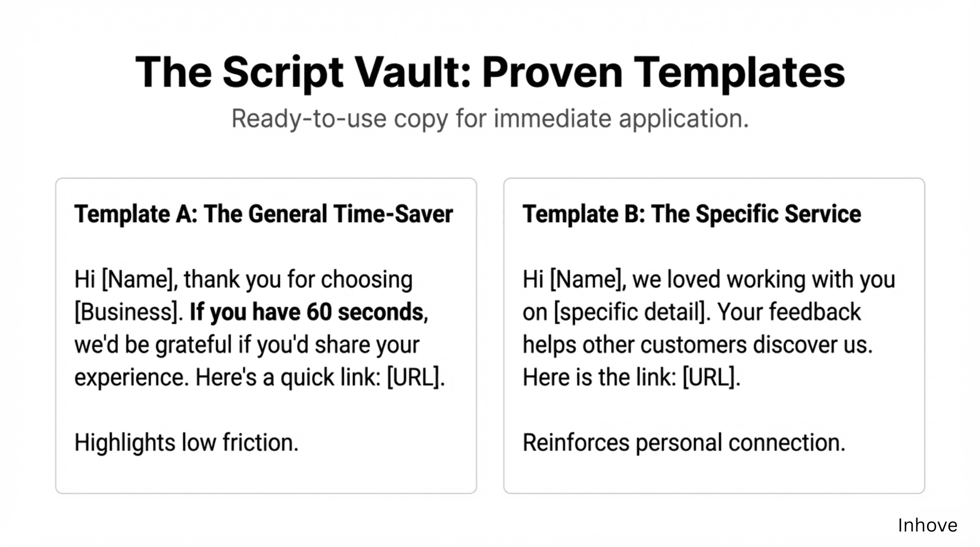Click "thank you for choosing" in Template A
This screenshot has width=980, height=547.
pos(298,279)
